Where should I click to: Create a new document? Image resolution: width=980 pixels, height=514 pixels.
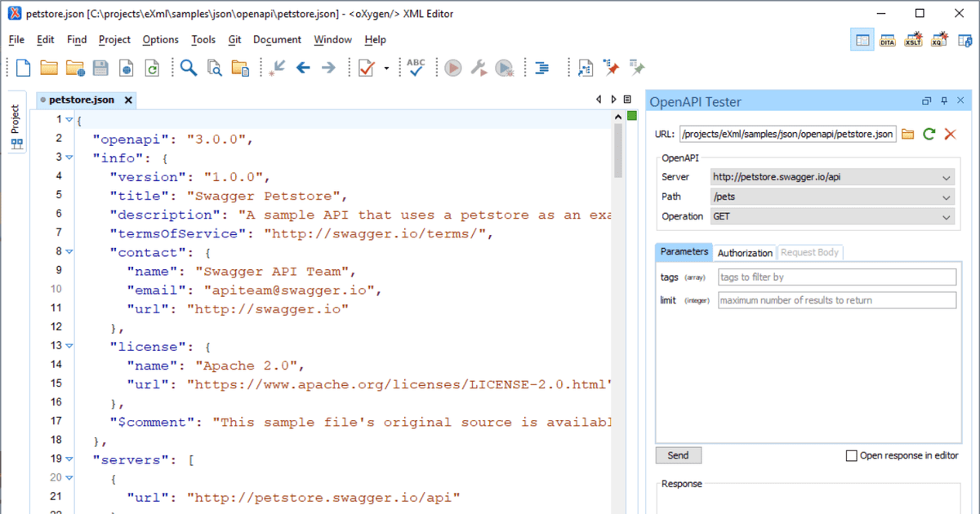coord(22,68)
